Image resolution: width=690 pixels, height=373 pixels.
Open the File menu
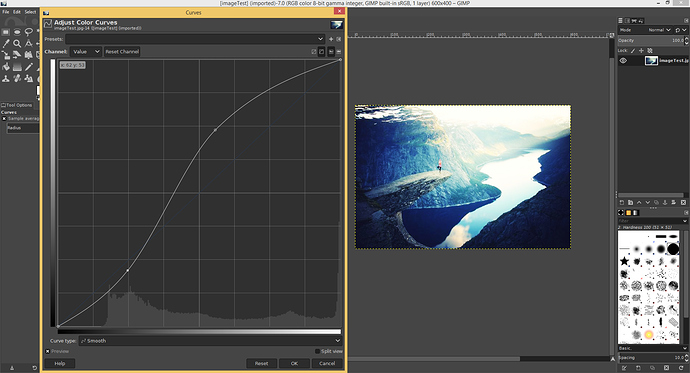tap(6, 12)
